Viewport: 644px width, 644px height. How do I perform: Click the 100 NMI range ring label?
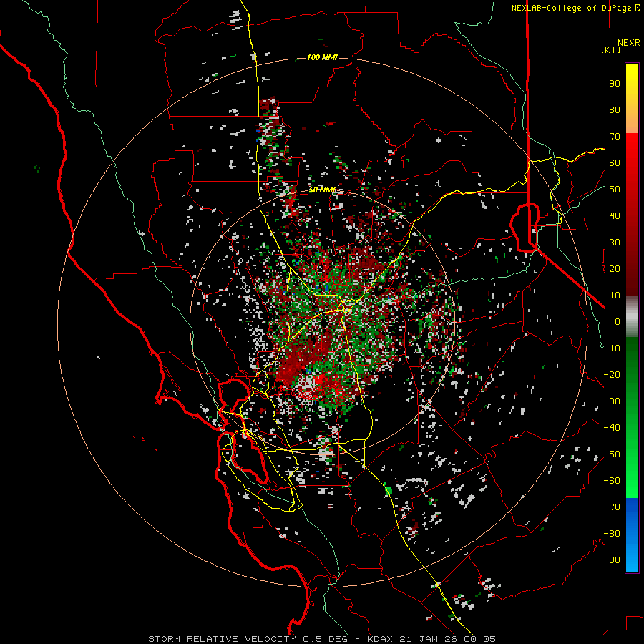click(x=322, y=57)
